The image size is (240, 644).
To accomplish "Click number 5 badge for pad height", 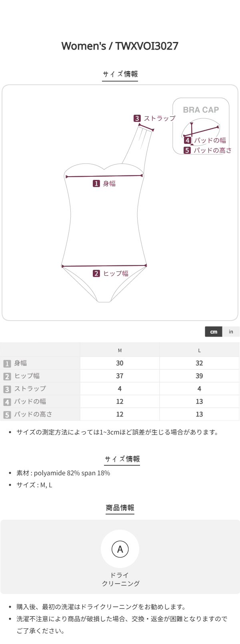I will pos(187,150).
